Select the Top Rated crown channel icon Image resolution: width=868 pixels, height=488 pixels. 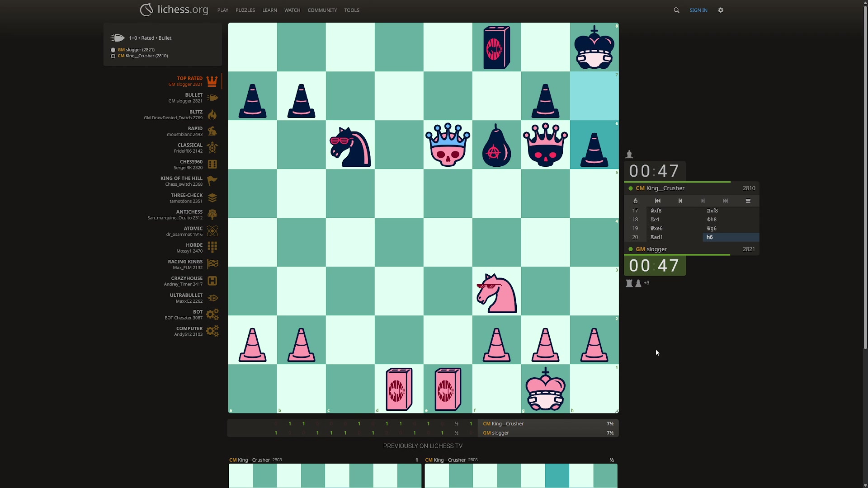212,81
